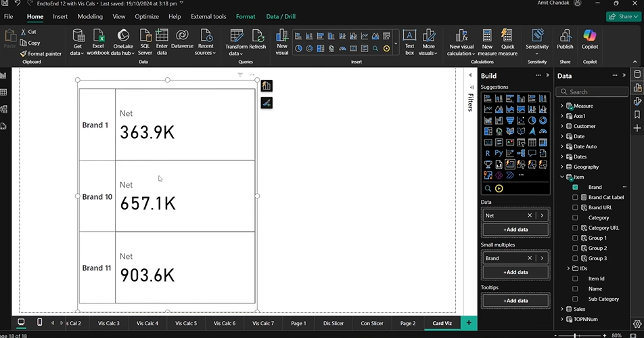
Task: Check the Item Id field
Action: point(575,278)
